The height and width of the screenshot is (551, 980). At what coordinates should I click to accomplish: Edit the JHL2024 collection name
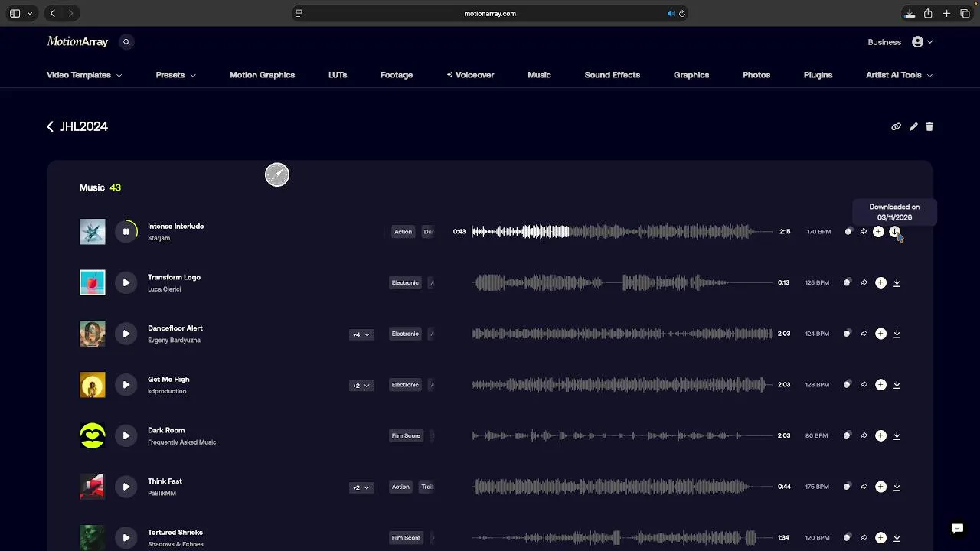pos(913,126)
